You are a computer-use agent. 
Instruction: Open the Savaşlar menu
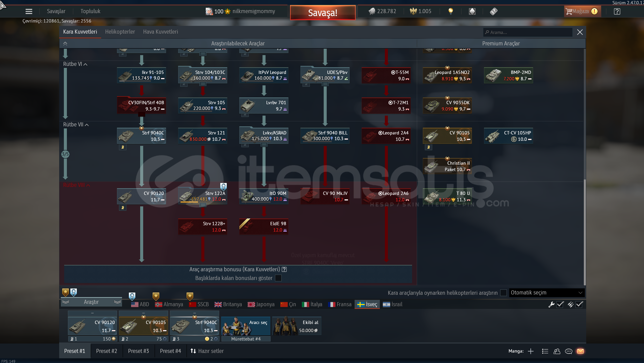point(56,11)
